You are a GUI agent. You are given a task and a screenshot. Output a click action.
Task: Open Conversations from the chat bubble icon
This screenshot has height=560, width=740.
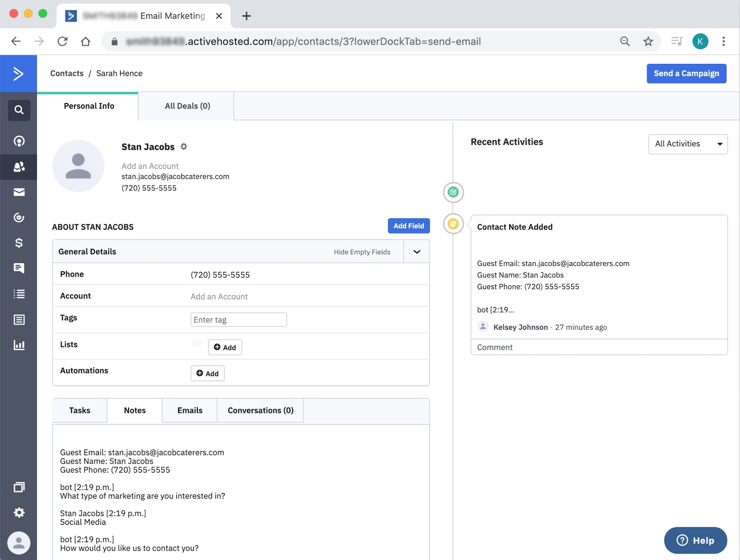tap(18, 268)
